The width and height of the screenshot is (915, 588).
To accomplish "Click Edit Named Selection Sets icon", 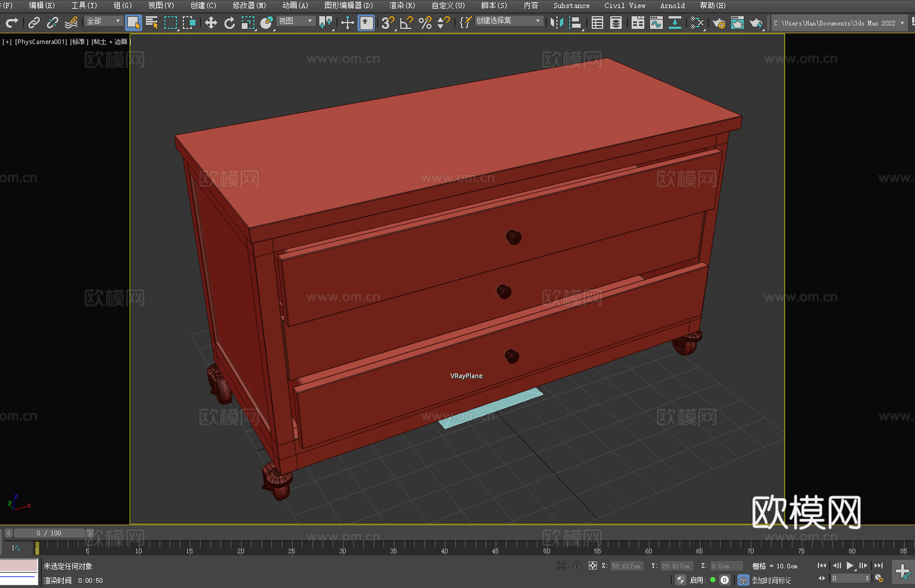I will (466, 23).
